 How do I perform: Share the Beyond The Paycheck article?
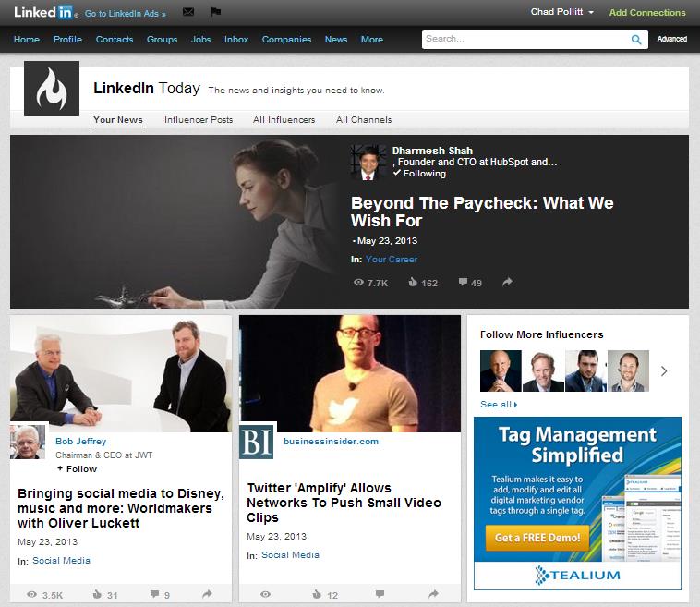507,282
